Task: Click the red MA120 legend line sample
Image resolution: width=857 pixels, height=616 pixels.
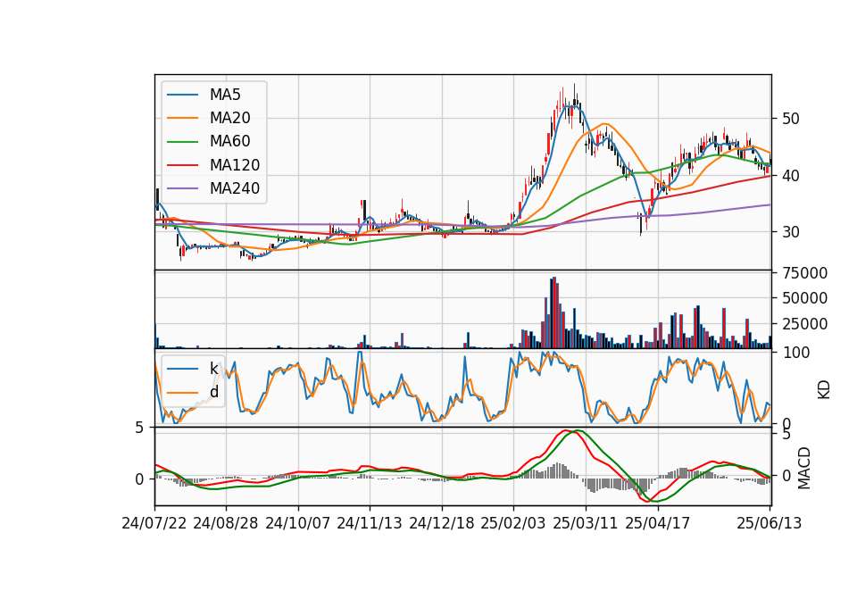Action: tap(182, 165)
